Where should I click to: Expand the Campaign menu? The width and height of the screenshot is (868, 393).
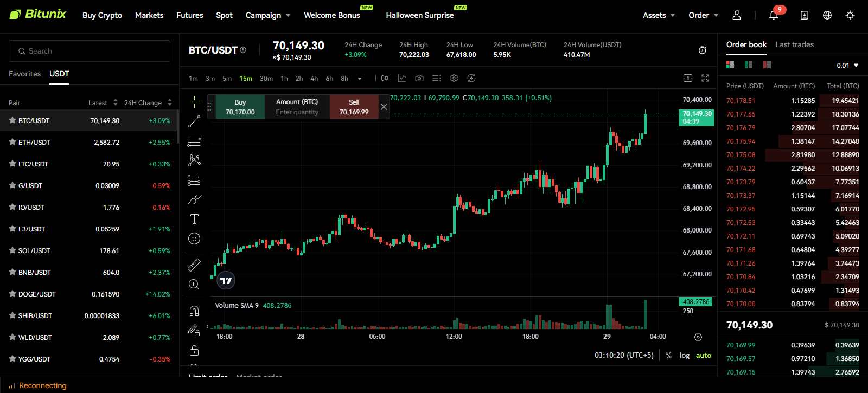click(x=268, y=15)
